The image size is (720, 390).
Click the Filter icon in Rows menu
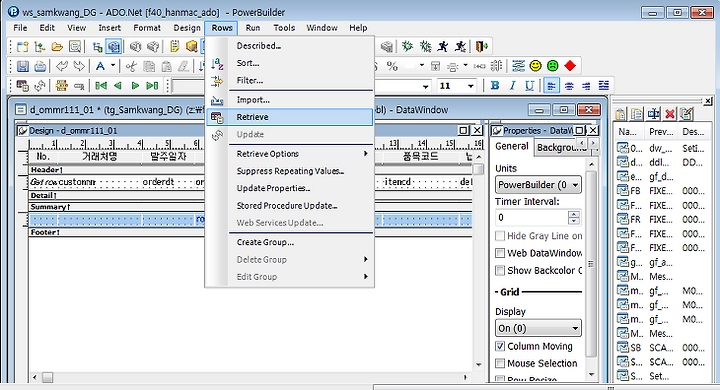(217, 81)
